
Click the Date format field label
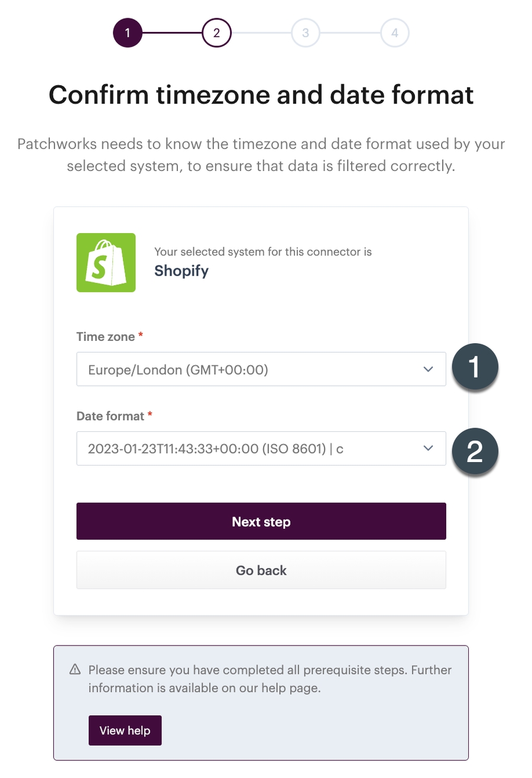click(110, 416)
